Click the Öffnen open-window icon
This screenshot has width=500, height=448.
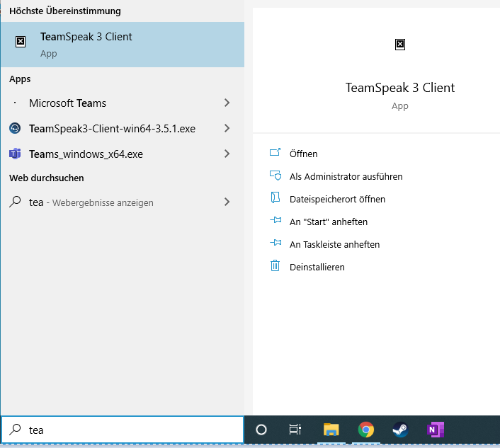click(275, 152)
